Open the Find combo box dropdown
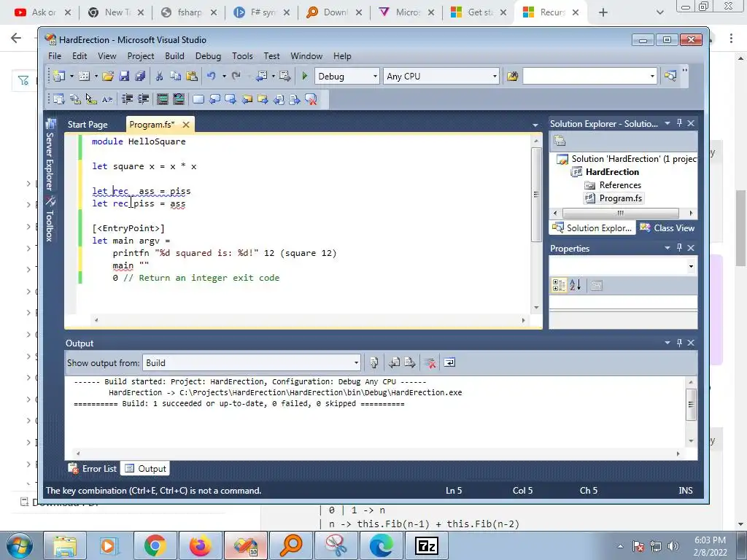This screenshot has height=560, width=747. (652, 76)
